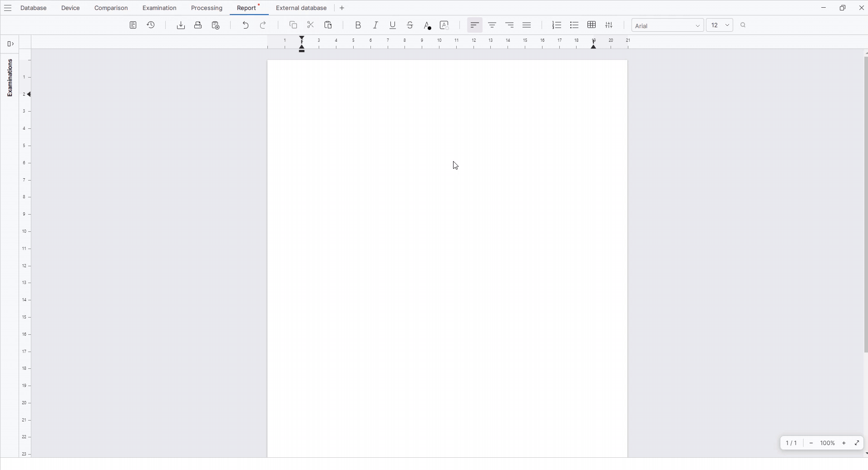Click the 100% zoom level

coord(828,443)
